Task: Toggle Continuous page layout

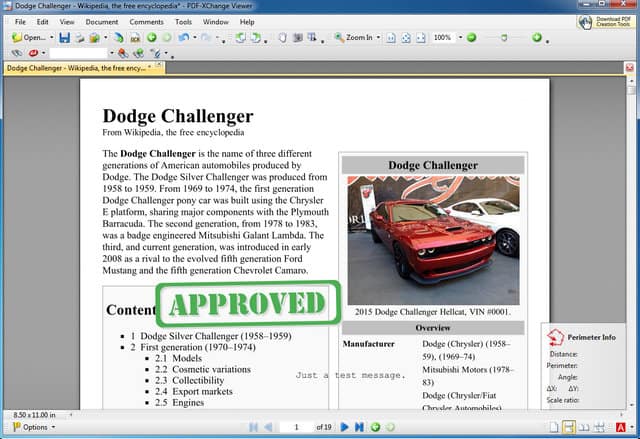Action: [x=569, y=427]
